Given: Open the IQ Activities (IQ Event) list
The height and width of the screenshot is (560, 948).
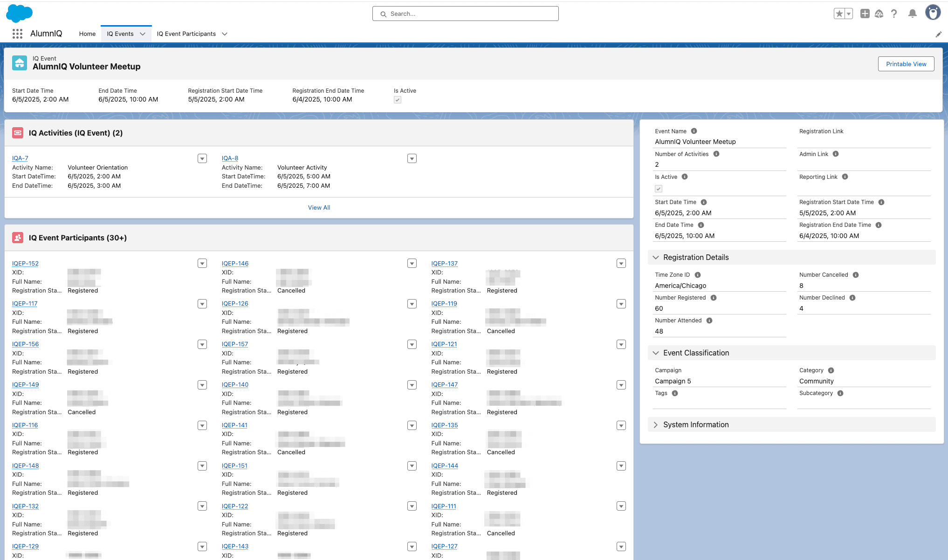Looking at the screenshot, I should coord(76,133).
